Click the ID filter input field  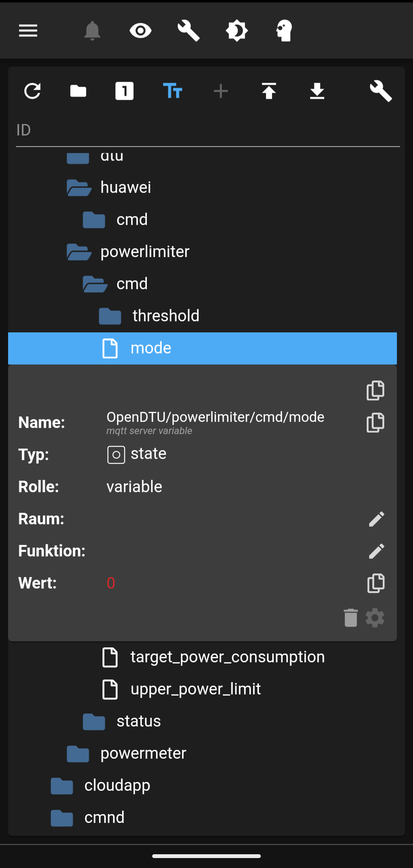206,130
